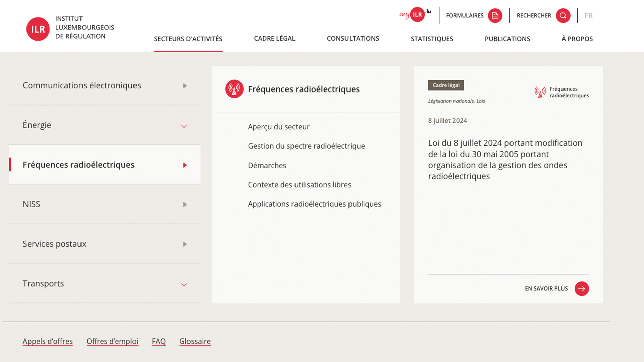Screen dimensions: 644x362
Task: Click the antenna icon in news card
Action: click(540, 92)
